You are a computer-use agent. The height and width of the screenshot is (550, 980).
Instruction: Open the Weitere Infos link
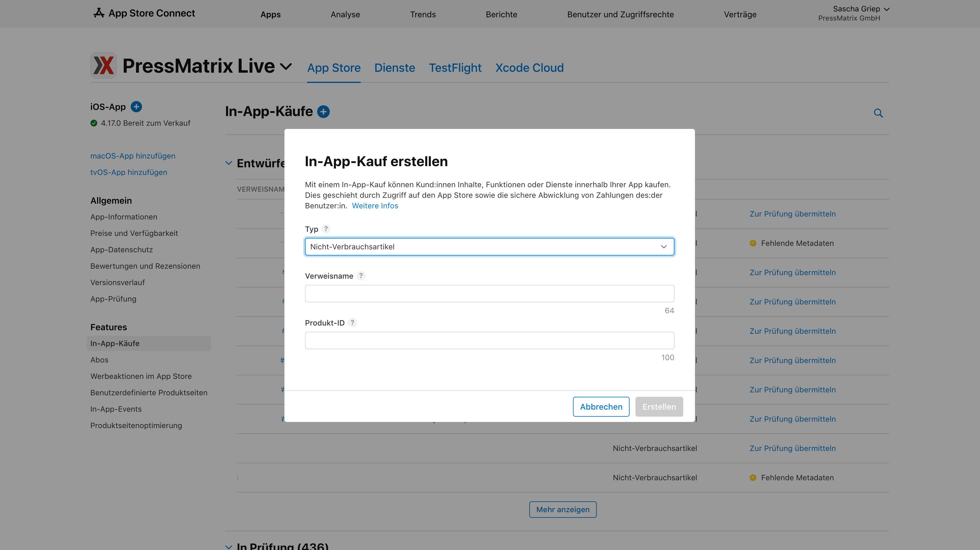pos(375,206)
